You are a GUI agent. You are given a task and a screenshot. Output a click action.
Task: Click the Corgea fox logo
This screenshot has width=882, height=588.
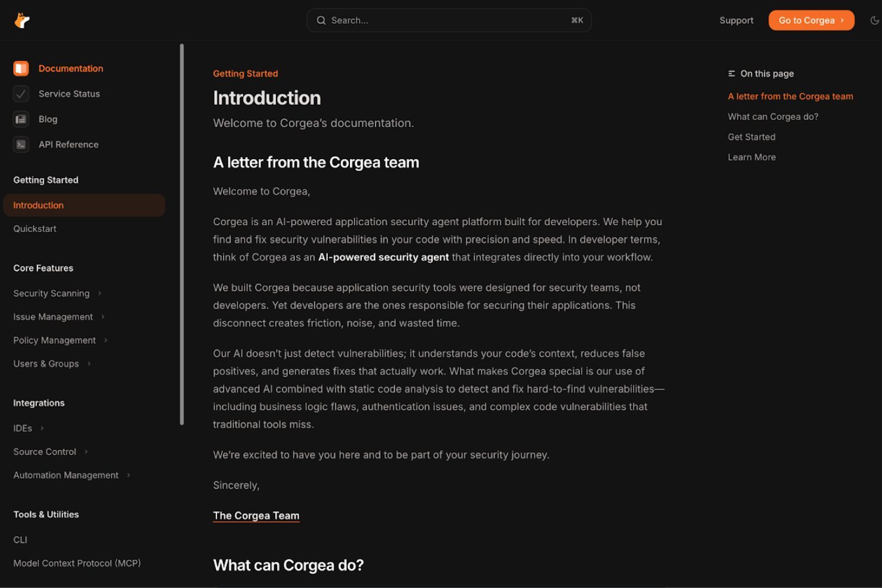coord(21,20)
